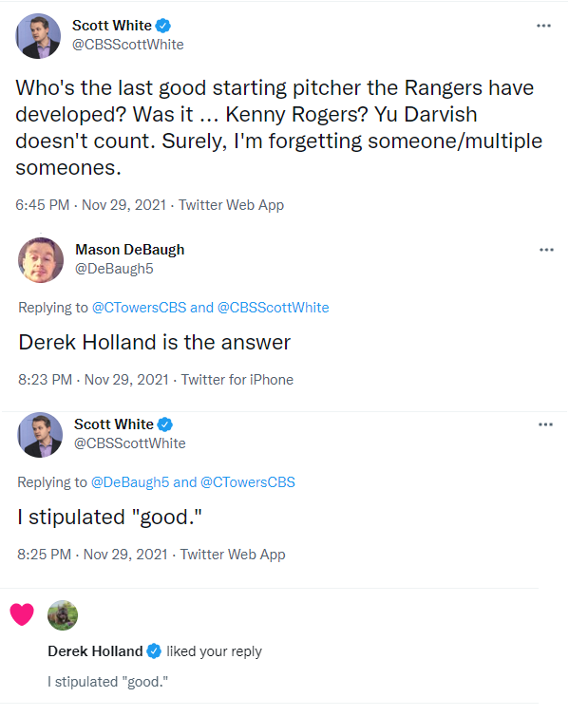588x716 pixels.
Task: Open the Mason DeBaugh display name
Action: pos(130,250)
